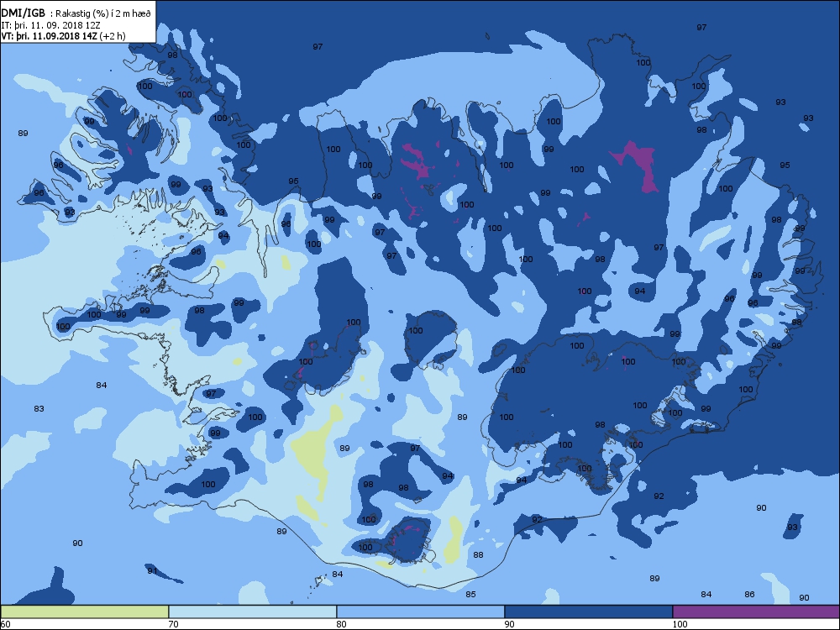Click the 'IT: þri. 11. 09. 2018 12Z' line
This screenshot has height=630, width=840.
[51, 24]
